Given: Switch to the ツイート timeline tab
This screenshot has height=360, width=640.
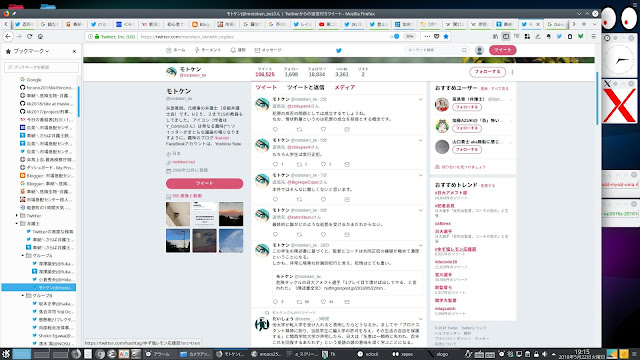Looking at the screenshot, I should pyautogui.click(x=266, y=87).
